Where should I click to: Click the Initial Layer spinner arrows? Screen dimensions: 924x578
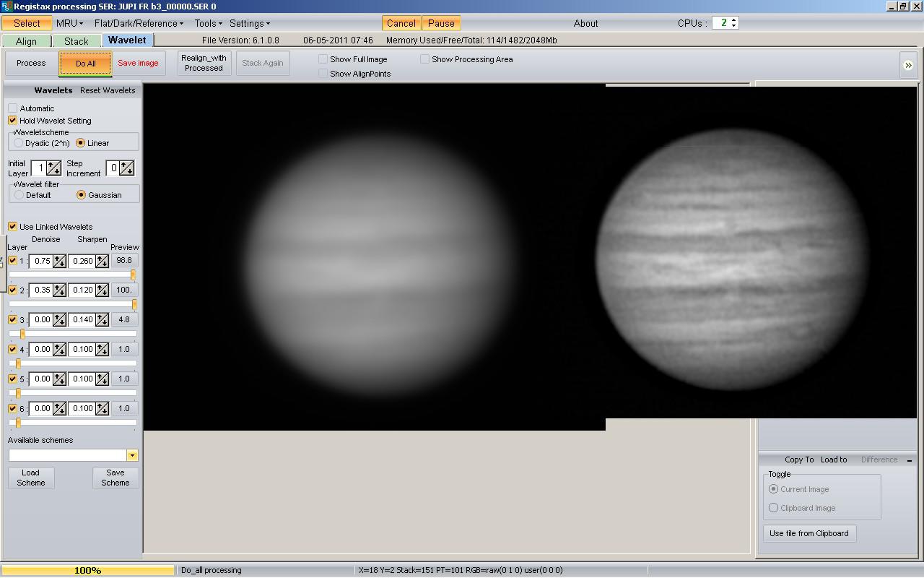pos(54,168)
